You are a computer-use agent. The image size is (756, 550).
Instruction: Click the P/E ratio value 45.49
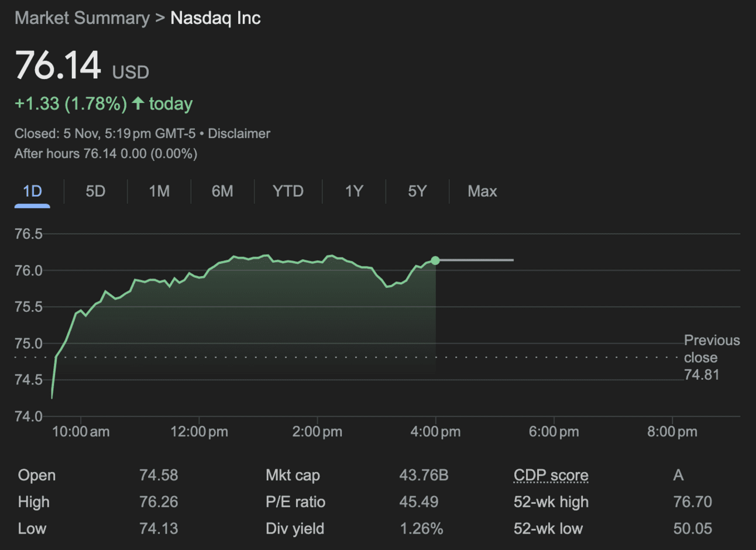pyautogui.click(x=419, y=502)
